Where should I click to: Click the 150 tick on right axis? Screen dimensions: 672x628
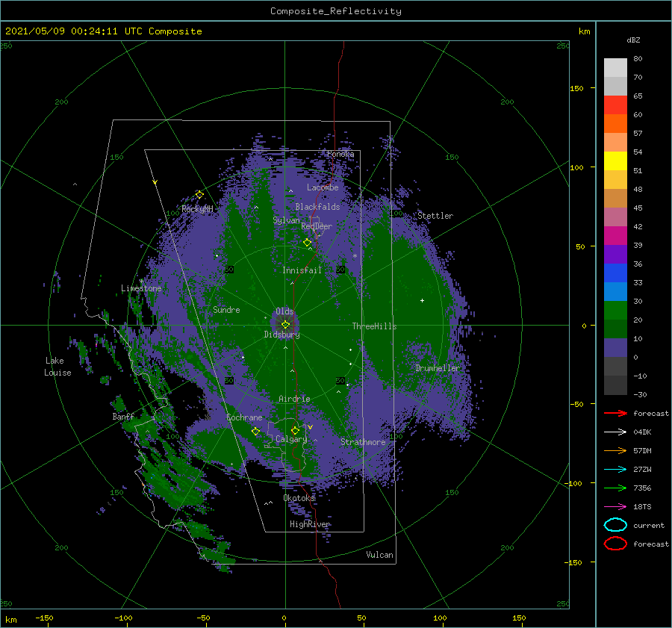click(x=576, y=88)
